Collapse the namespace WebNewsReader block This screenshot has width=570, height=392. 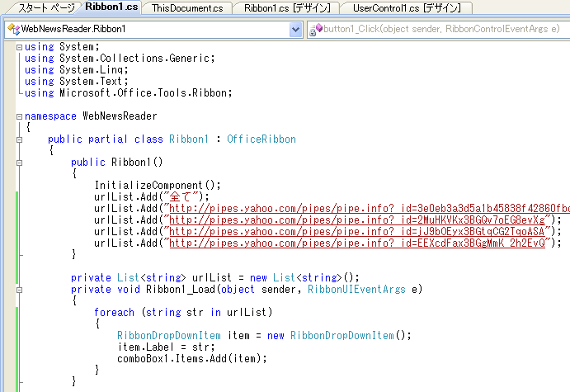tap(19, 116)
